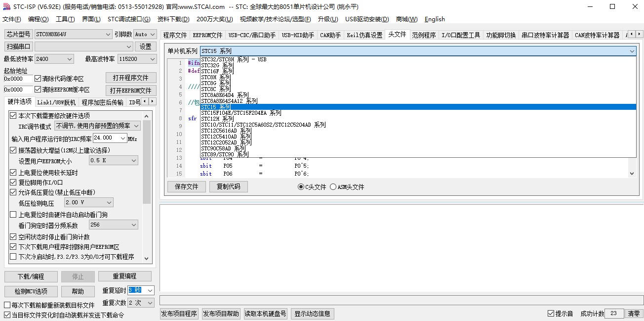Screen dimensions: 644x321
Task: Click 下载/编程 button
Action: coord(31,276)
